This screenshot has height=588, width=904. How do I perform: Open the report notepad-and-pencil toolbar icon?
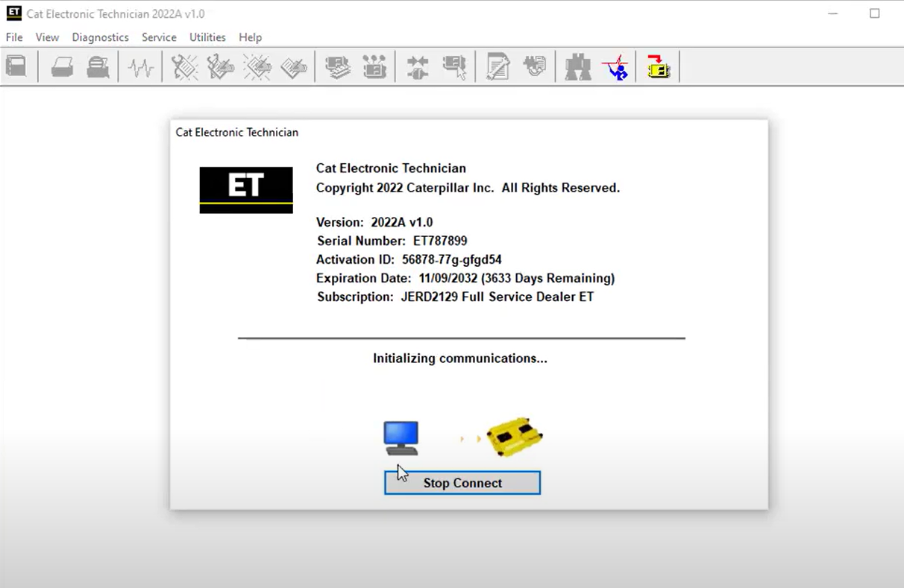[497, 67]
